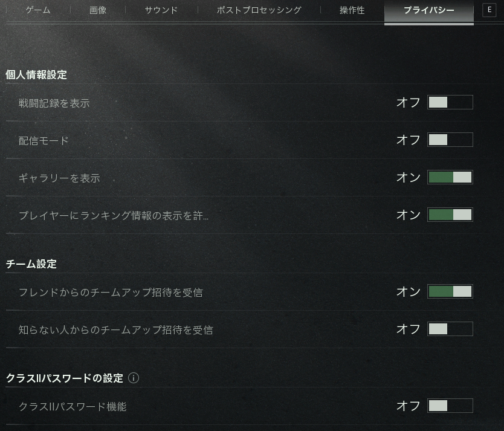Enable 知らない人からのチームアップ招待 toggle
The image size is (504, 431).
[450, 329]
